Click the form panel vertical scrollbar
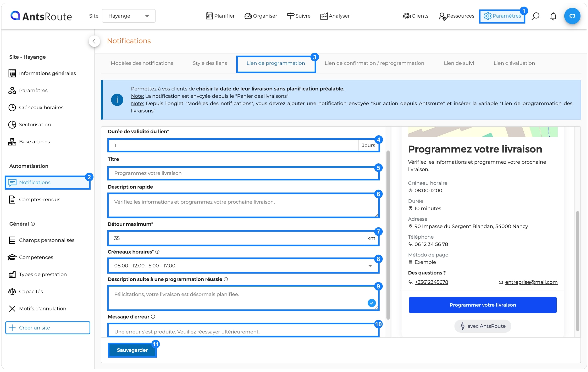The width and height of the screenshot is (588, 372). click(388, 235)
